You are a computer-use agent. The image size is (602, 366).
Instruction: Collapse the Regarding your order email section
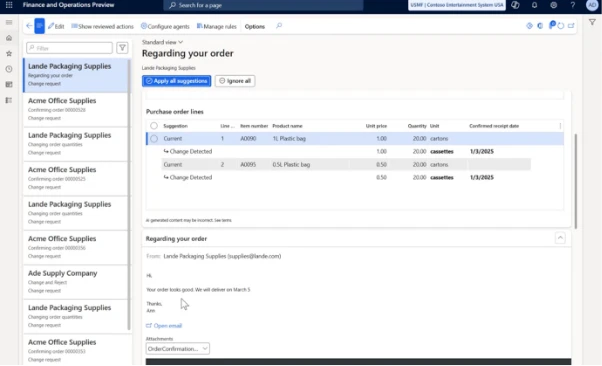click(x=560, y=238)
